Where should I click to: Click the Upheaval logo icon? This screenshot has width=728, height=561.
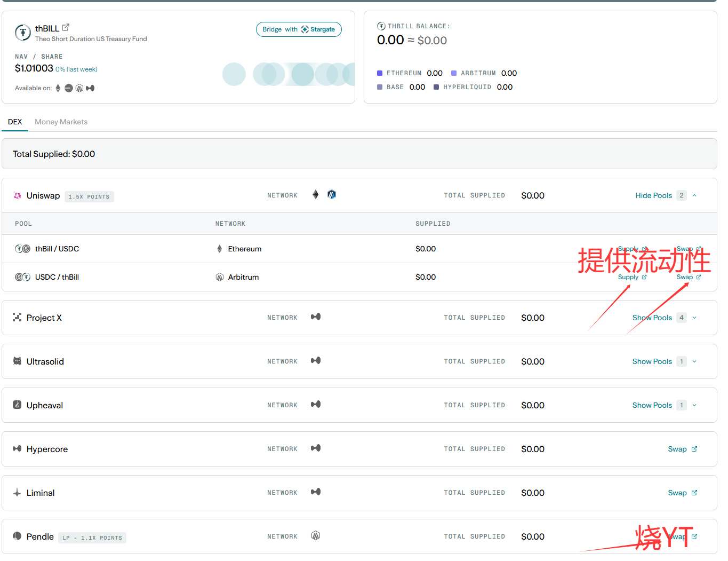coord(17,405)
